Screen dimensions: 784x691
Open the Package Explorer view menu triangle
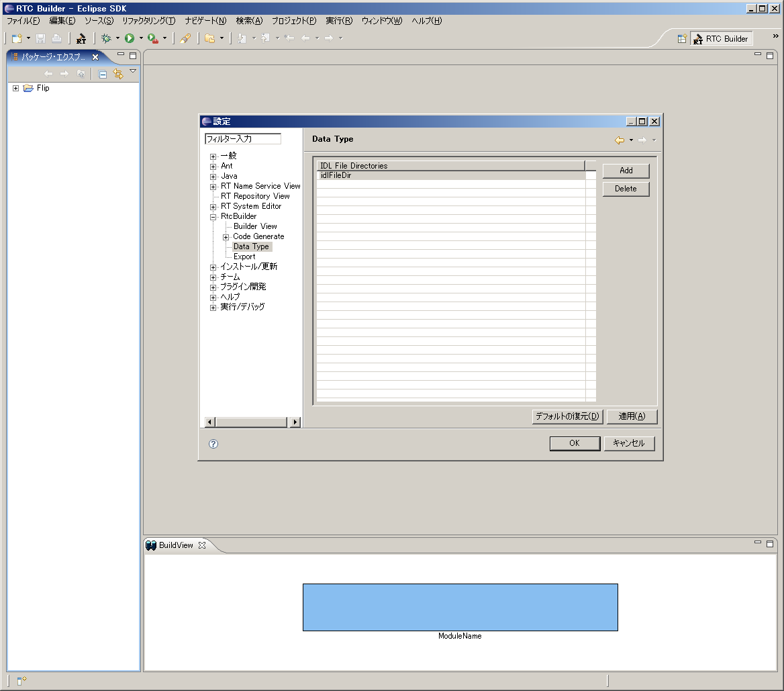(x=132, y=70)
